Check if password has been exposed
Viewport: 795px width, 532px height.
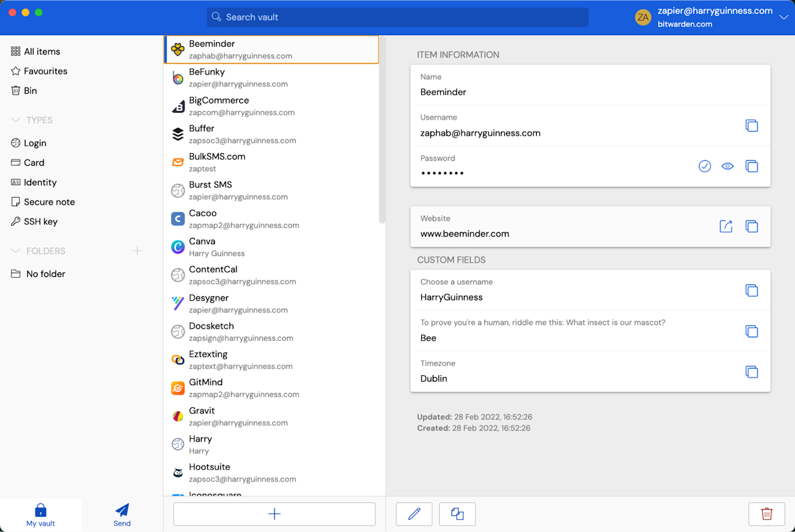pos(705,166)
